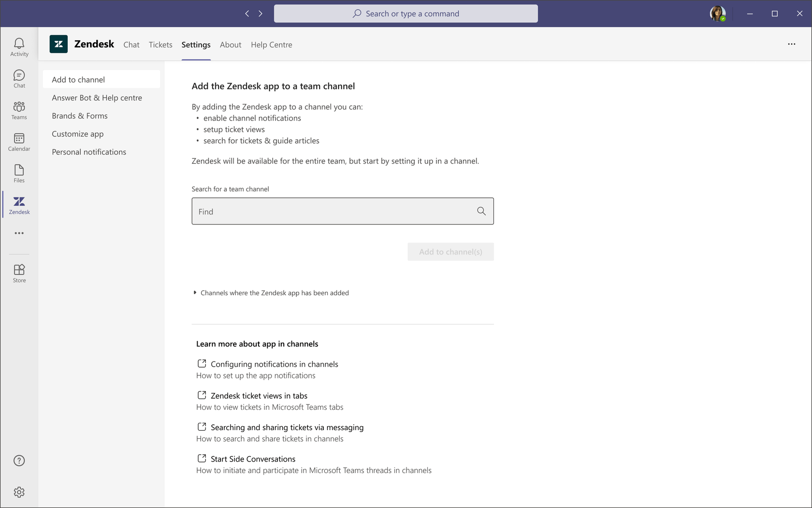Click the user avatar profile picture
Screen dimensions: 812x508
(717, 14)
